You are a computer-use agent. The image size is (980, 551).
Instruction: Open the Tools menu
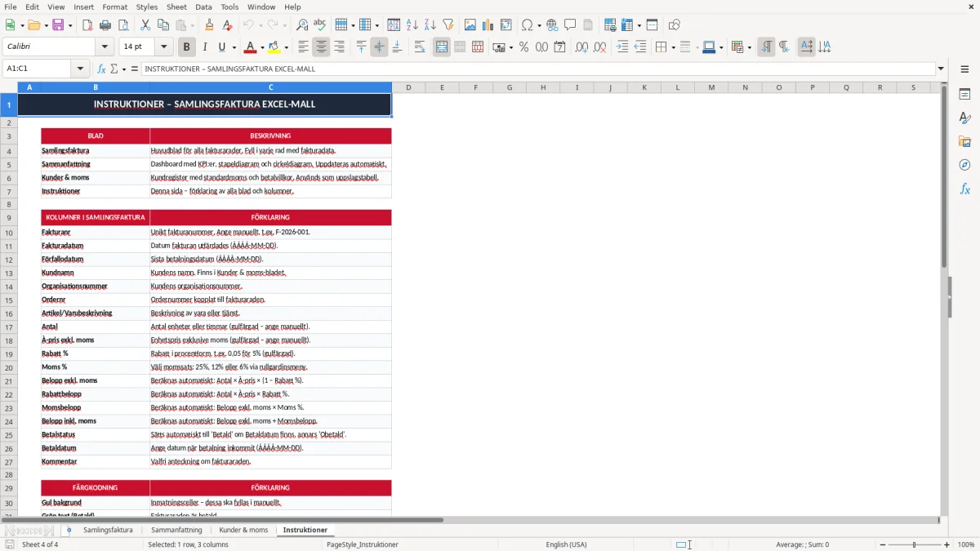[x=229, y=7]
